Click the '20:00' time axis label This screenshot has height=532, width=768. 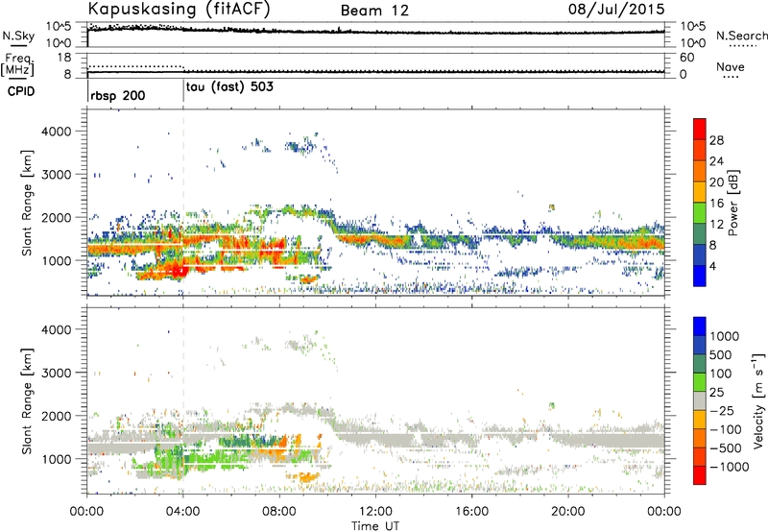(568, 512)
